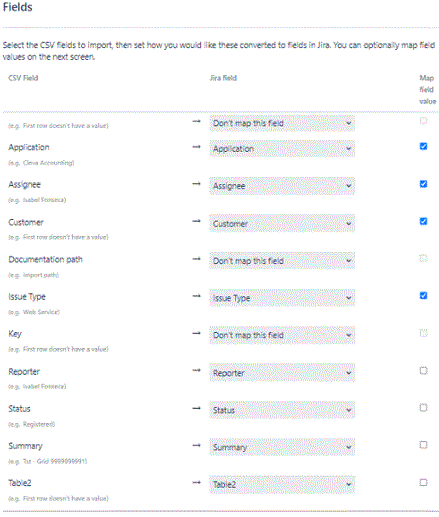Click the Key CSV field label

point(15,334)
